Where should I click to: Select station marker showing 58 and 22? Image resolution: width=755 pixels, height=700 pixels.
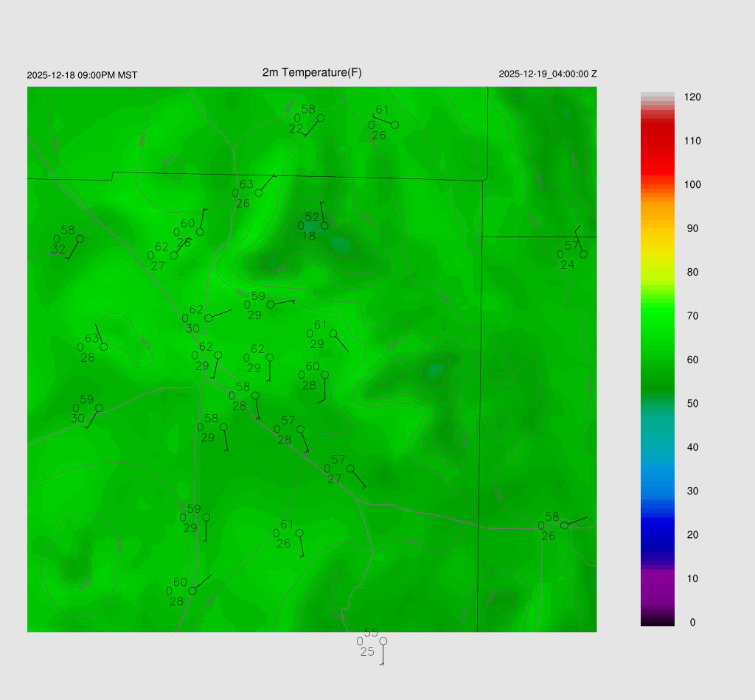(320, 118)
